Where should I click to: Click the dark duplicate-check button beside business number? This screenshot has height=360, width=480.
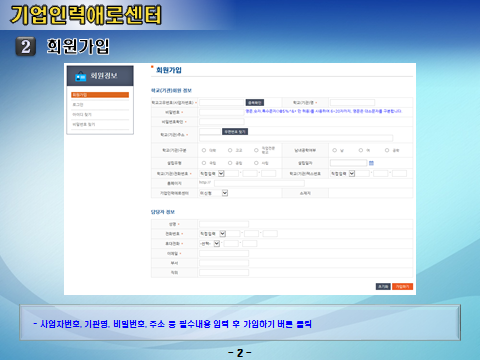pyautogui.click(x=255, y=103)
